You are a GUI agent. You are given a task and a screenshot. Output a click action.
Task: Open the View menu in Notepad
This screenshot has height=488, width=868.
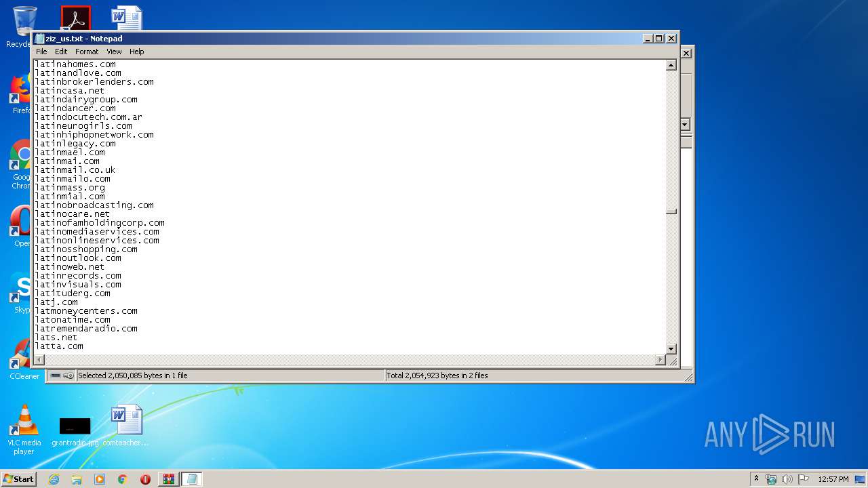pyautogui.click(x=114, y=52)
